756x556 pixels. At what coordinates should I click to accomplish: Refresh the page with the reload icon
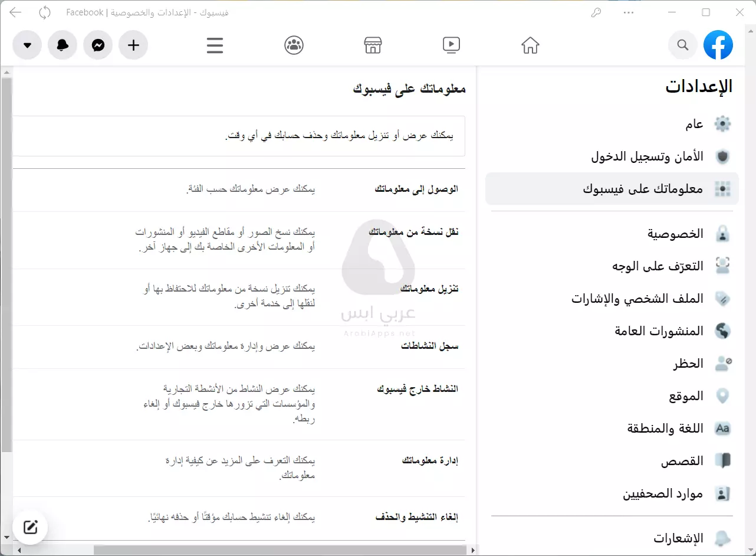[x=45, y=12]
